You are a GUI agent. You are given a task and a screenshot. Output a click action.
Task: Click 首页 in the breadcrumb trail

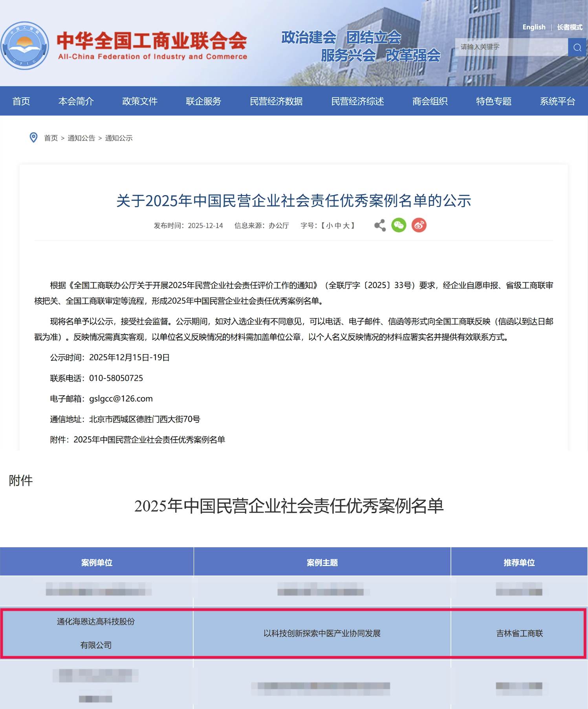[51, 138]
